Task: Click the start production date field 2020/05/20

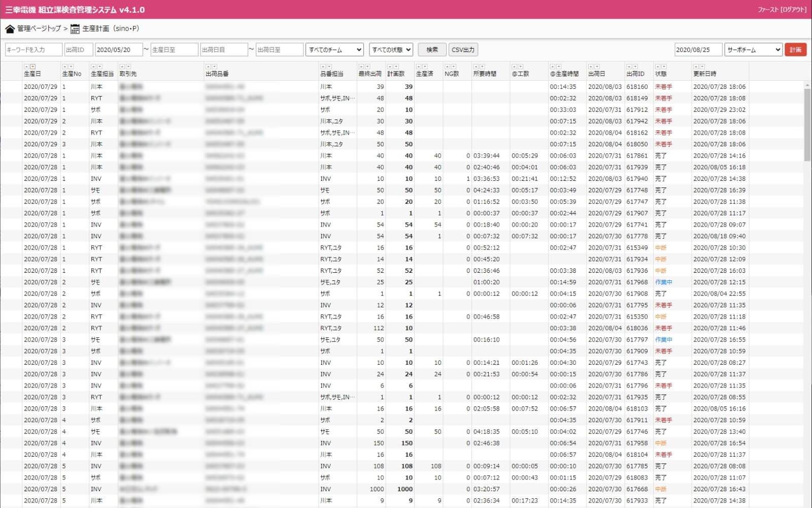Action: coord(119,49)
